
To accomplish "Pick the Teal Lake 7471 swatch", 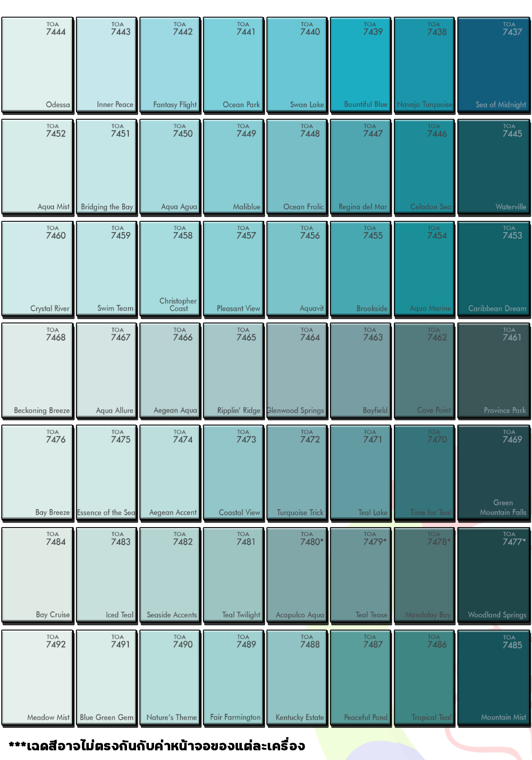I will pos(360,473).
